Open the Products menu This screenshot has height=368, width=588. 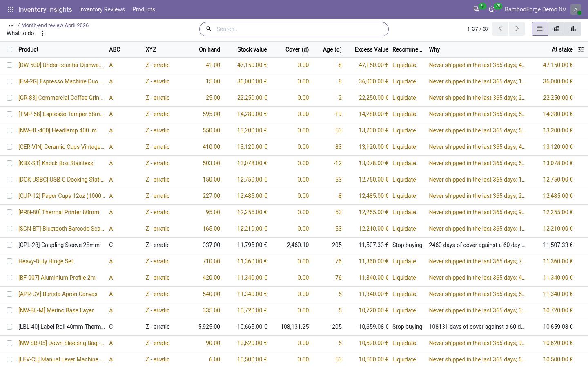(x=144, y=9)
